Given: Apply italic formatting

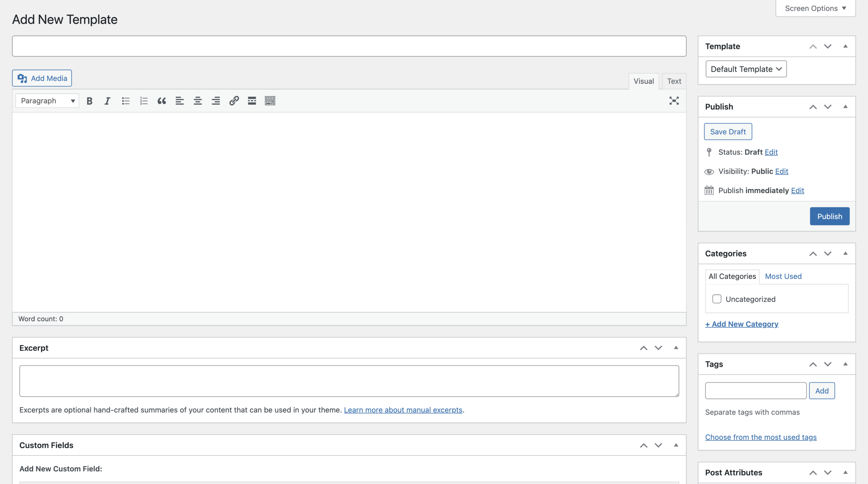Looking at the screenshot, I should pos(107,101).
